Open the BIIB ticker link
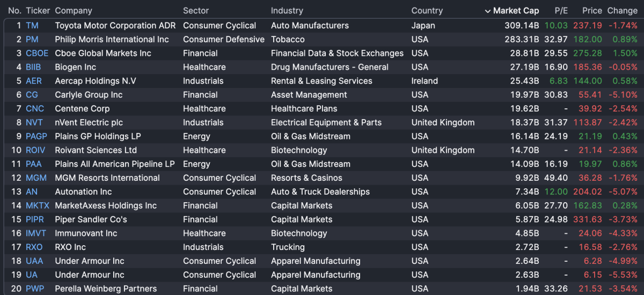The height and width of the screenshot is (295, 644). (x=33, y=68)
